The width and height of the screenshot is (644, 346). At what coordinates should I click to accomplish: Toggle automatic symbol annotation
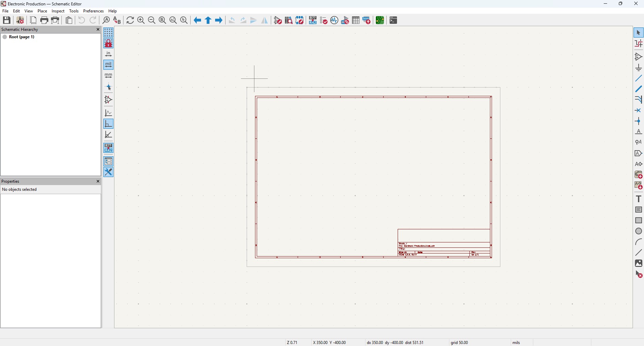[109, 148]
